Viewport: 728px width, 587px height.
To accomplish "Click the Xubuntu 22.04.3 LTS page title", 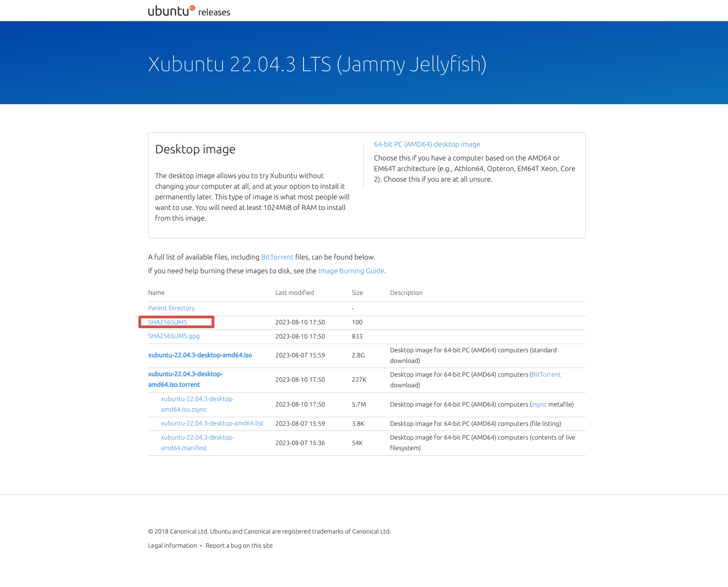I will pos(317,64).
